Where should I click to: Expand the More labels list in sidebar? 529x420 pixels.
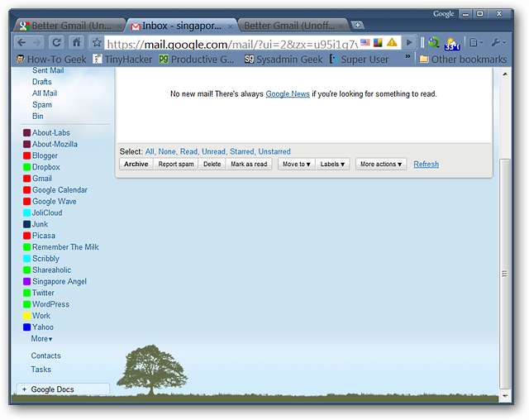tap(41, 339)
